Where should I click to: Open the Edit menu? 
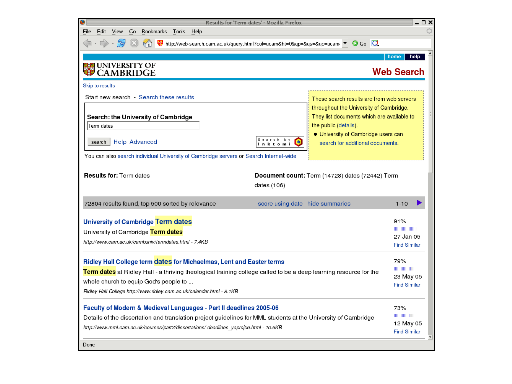101,31
